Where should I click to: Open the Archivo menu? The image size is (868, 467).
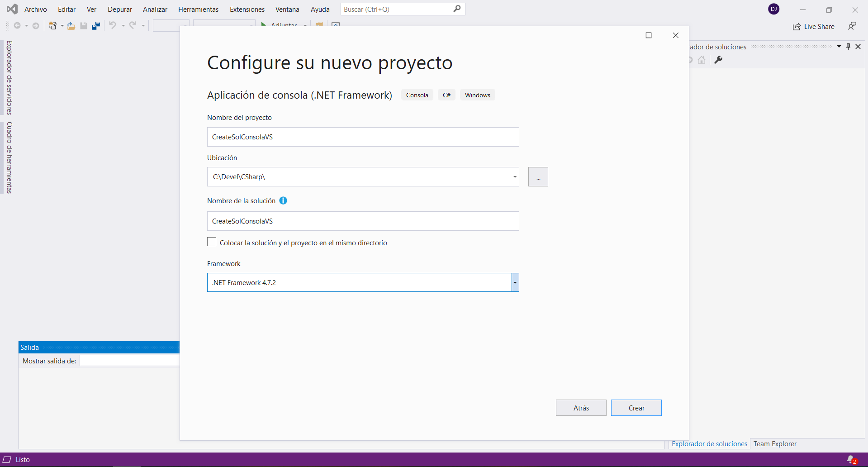coord(36,9)
